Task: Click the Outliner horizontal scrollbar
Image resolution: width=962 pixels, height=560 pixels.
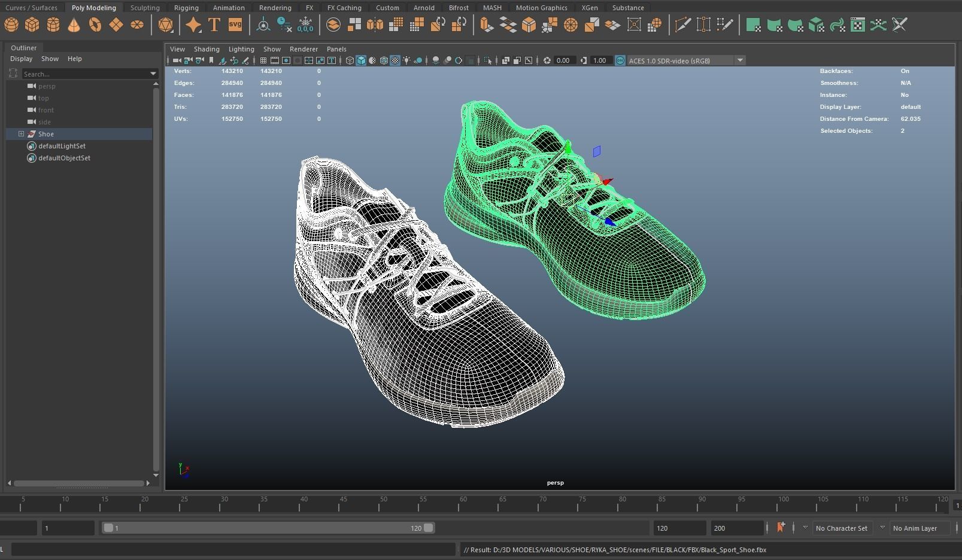Action: point(79,483)
